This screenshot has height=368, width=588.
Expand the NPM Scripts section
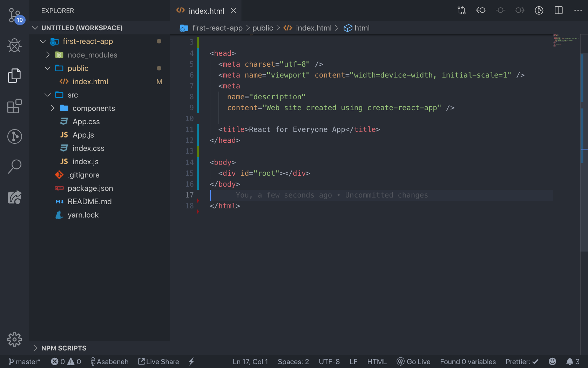pyautogui.click(x=100, y=348)
